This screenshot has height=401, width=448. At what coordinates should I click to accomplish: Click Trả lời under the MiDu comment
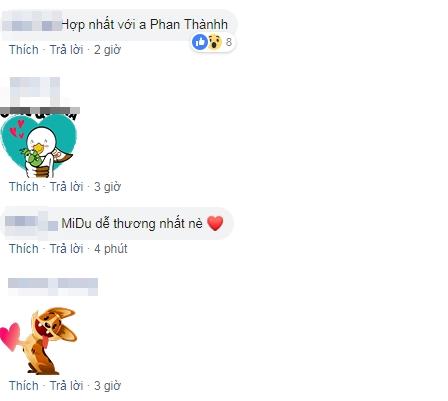66,249
